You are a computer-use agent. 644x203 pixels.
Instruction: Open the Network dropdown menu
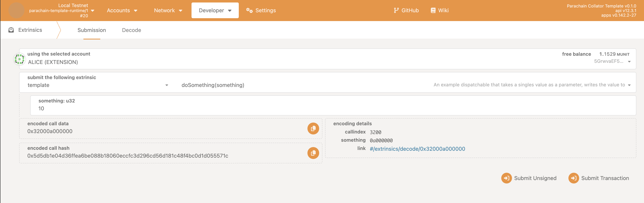[x=168, y=10]
